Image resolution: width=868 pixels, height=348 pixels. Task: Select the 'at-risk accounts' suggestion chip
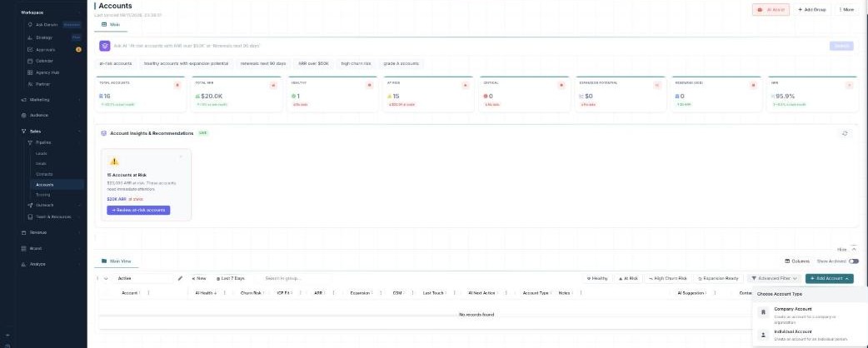116,63
